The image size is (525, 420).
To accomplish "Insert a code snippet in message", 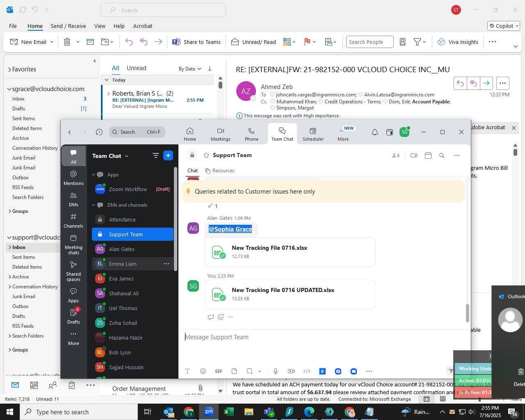I will (307, 371).
